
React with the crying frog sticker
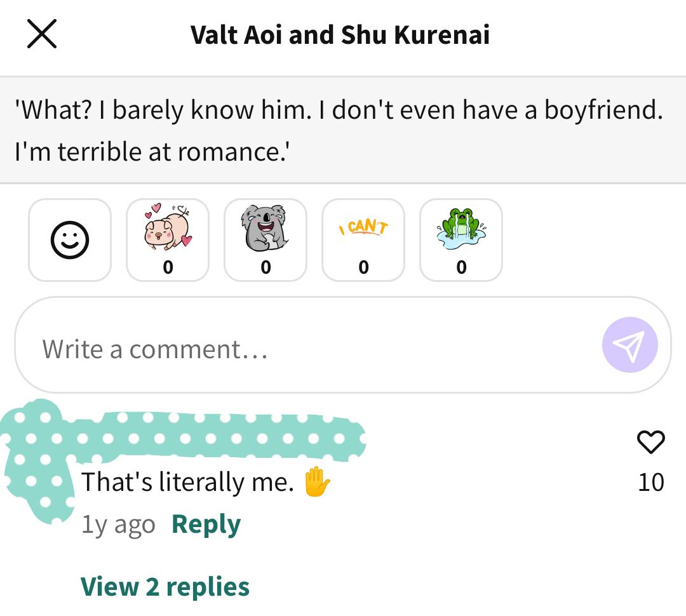click(x=461, y=240)
